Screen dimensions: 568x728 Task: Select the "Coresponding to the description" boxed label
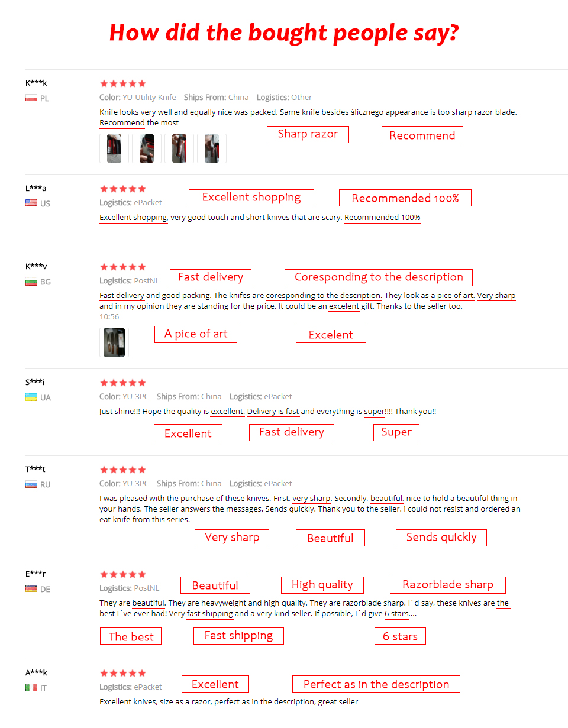coord(379,277)
